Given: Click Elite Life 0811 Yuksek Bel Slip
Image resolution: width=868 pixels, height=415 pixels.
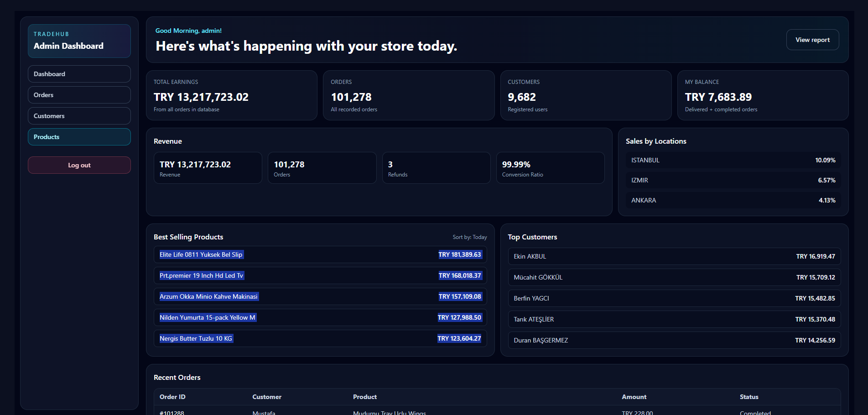Looking at the screenshot, I should pyautogui.click(x=201, y=254).
